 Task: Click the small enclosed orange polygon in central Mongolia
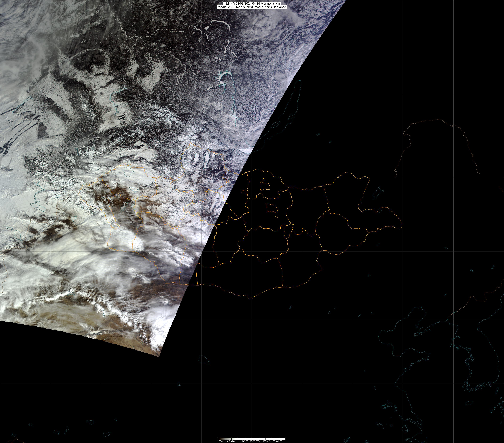(272, 208)
